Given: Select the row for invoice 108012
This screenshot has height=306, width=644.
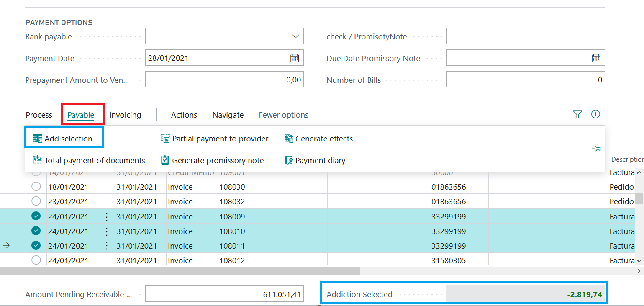Looking at the screenshot, I should [x=36, y=260].
